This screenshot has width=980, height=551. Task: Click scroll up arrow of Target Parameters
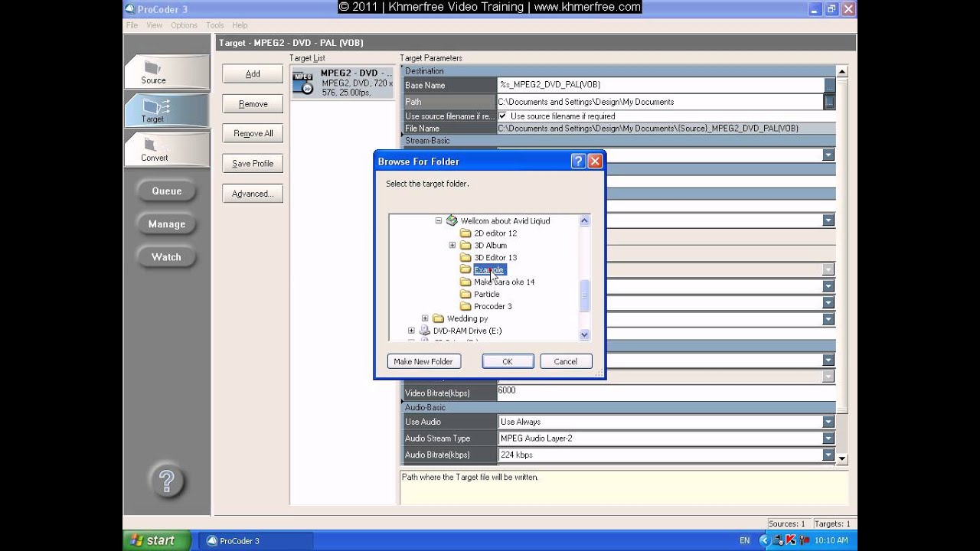point(842,72)
